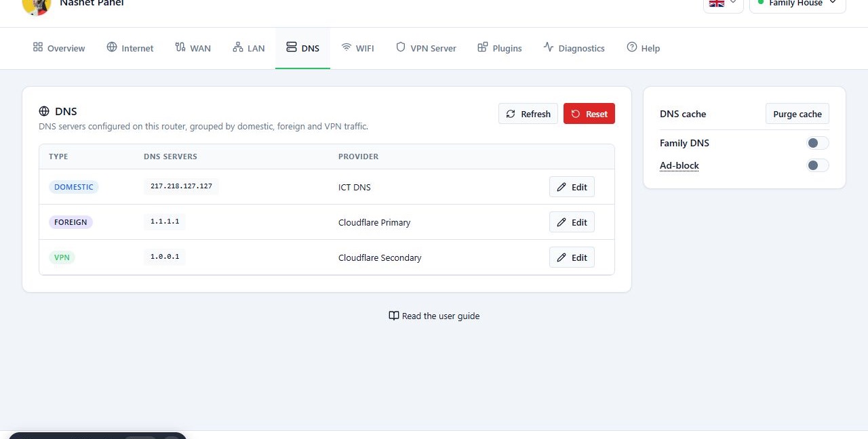The height and width of the screenshot is (439, 868).
Task: Toggle the Family DNS switch
Action: [818, 143]
